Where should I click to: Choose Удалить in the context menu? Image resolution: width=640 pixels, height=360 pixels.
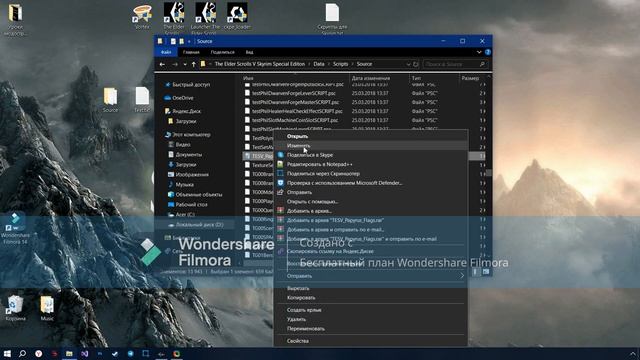click(x=296, y=319)
